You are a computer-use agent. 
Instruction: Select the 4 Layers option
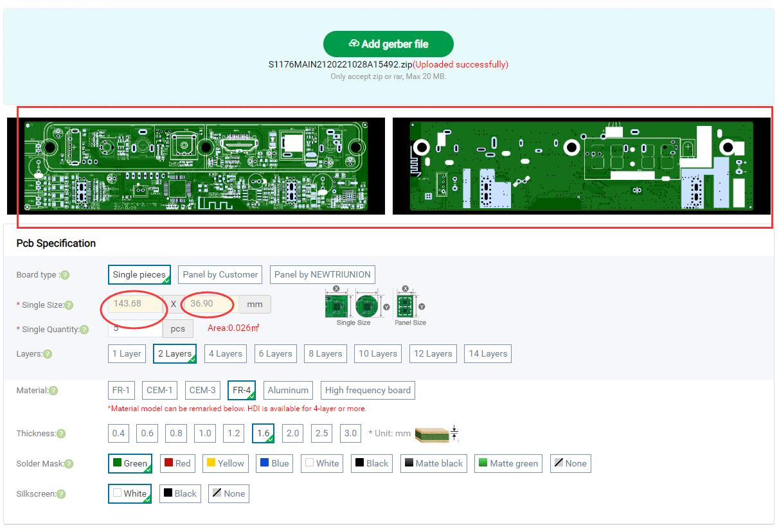[225, 353]
